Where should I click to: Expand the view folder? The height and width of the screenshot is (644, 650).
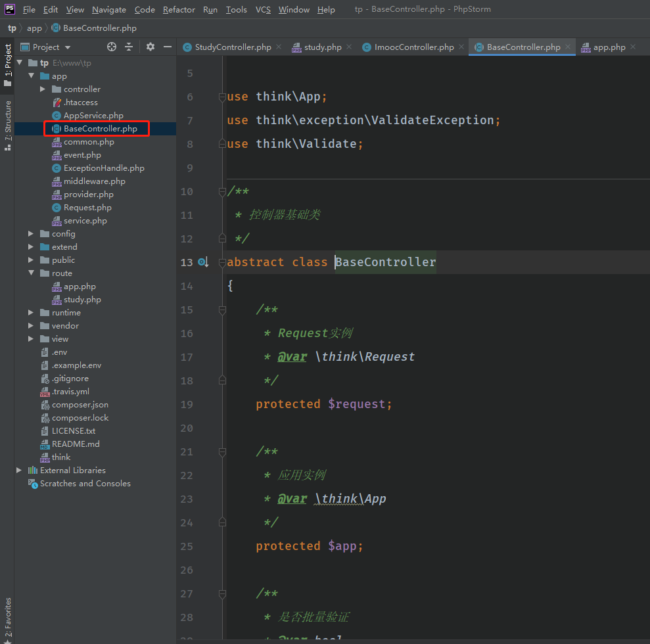click(x=31, y=339)
